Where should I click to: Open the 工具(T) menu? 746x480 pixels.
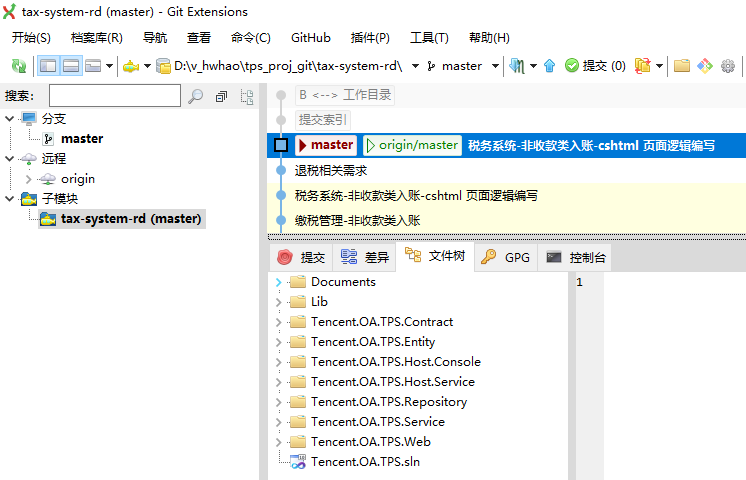(x=429, y=38)
